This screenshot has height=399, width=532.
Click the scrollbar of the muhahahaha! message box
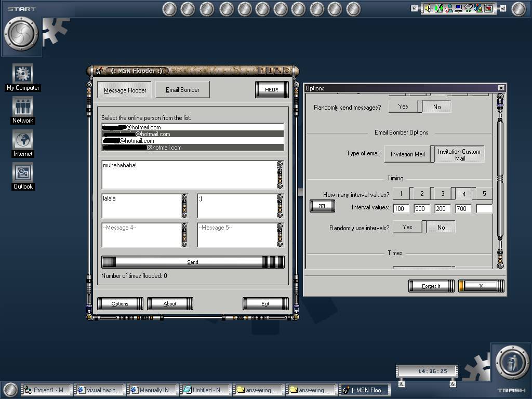tap(280, 175)
